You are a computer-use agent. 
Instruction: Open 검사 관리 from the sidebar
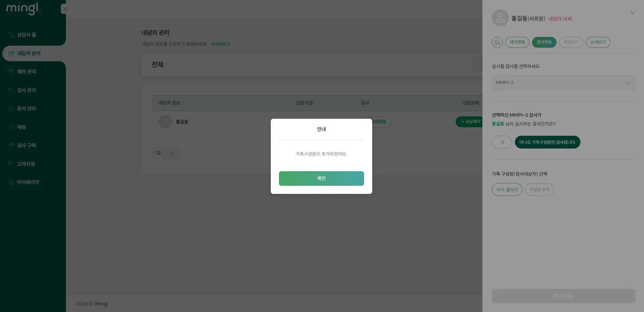coord(26,90)
